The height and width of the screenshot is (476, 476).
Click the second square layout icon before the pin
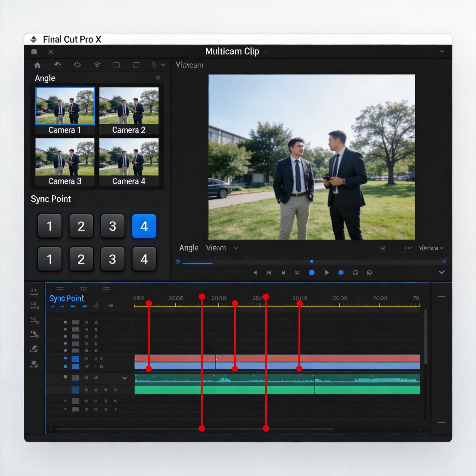136,65
